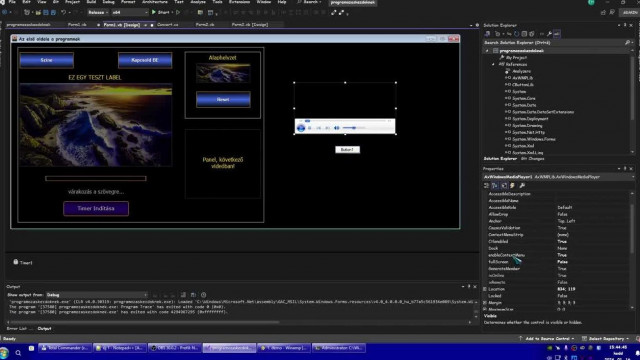
Task: Open Show output from Debug dropdown
Action: click(96, 295)
